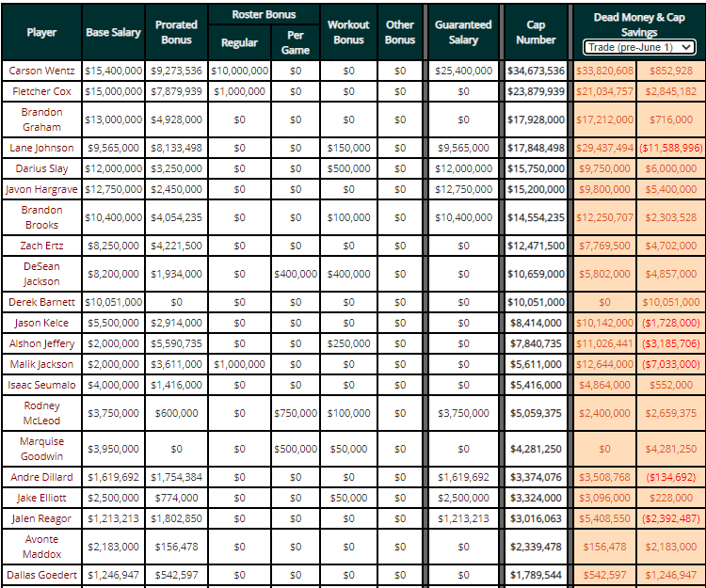706x588 pixels.
Task: Open the Trade (pre-June 1) dropdown
Action: click(x=639, y=47)
